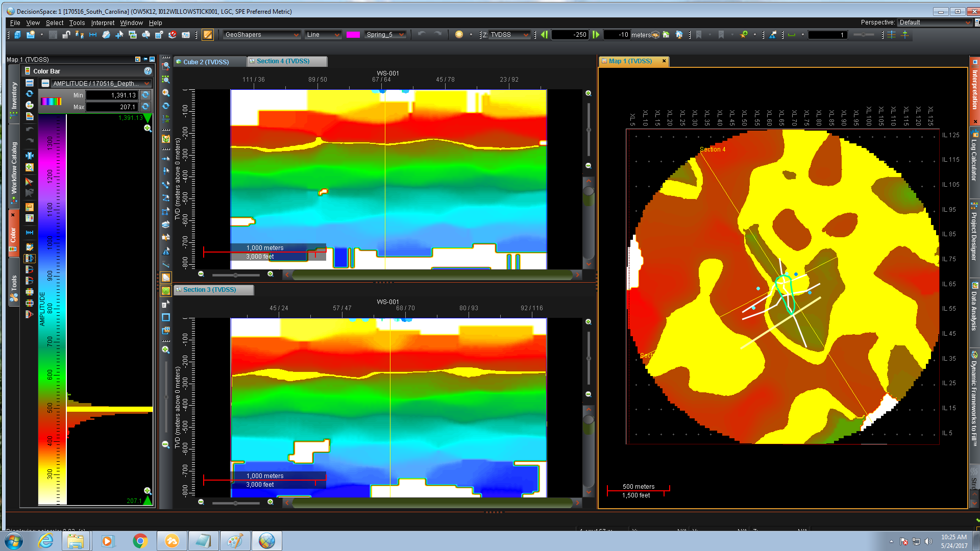Click the color palette preview swatch
Viewport: 980px width, 551px height.
[51, 101]
